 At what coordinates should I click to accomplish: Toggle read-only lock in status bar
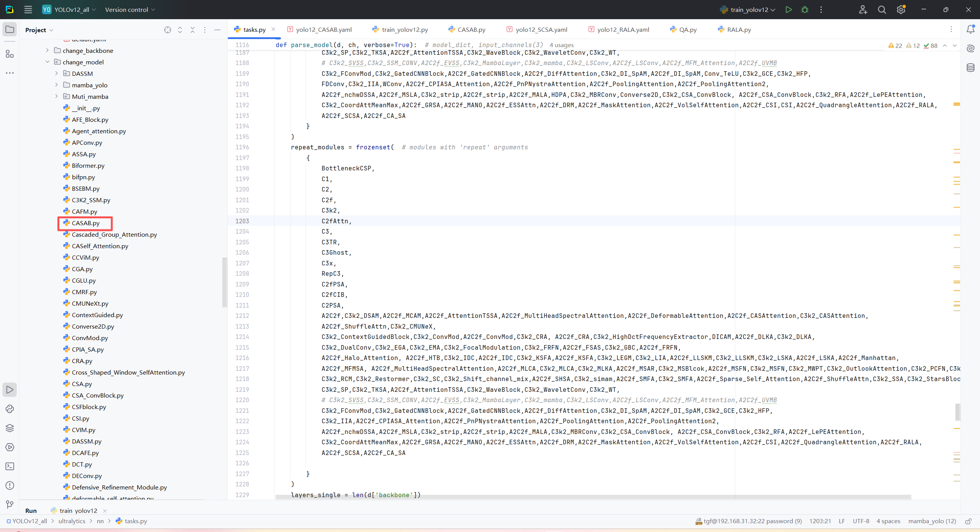pyautogui.click(x=969, y=521)
